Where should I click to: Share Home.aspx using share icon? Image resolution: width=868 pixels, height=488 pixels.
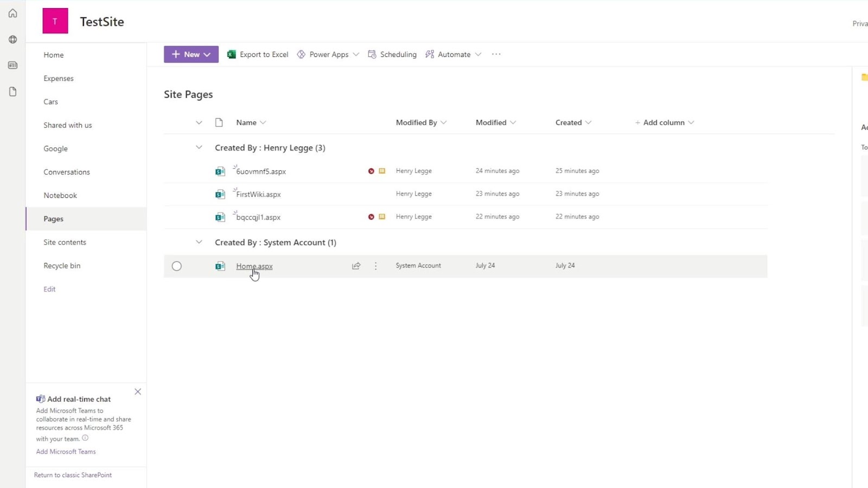pos(356,266)
